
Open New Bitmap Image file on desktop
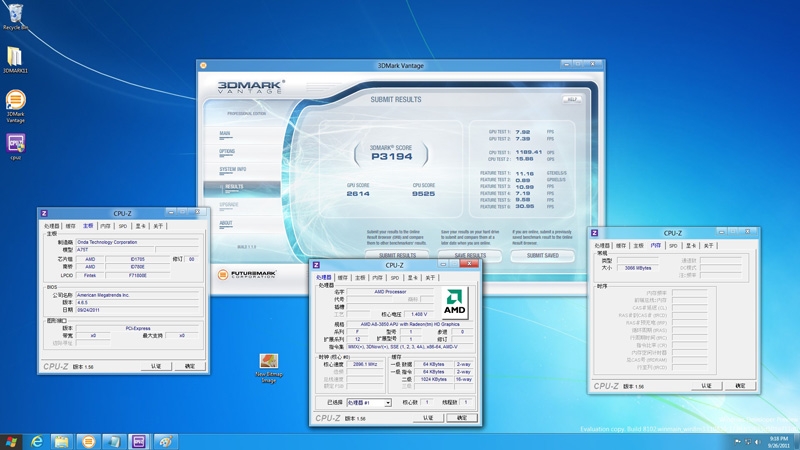268,361
